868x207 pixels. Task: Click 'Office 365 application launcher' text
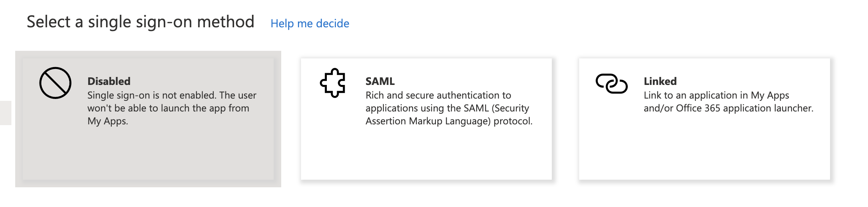pyautogui.click(x=744, y=108)
